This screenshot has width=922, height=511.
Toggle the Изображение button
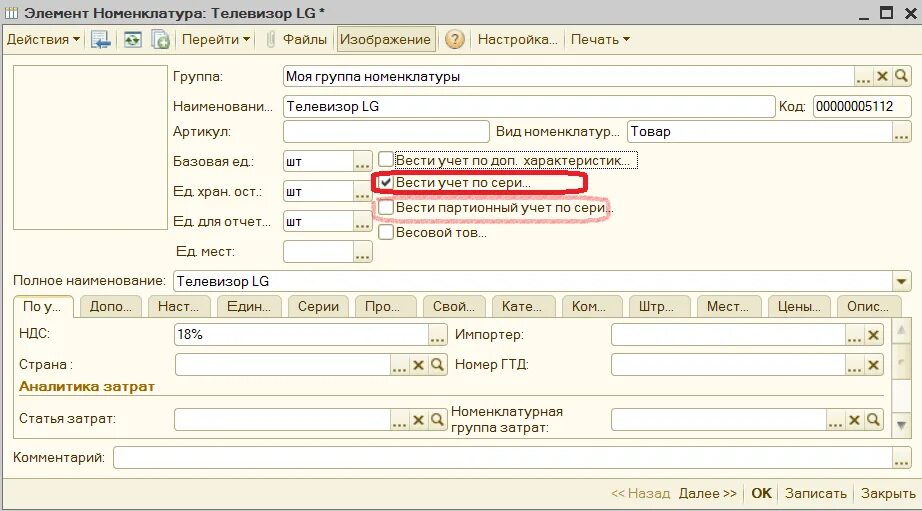click(x=385, y=40)
